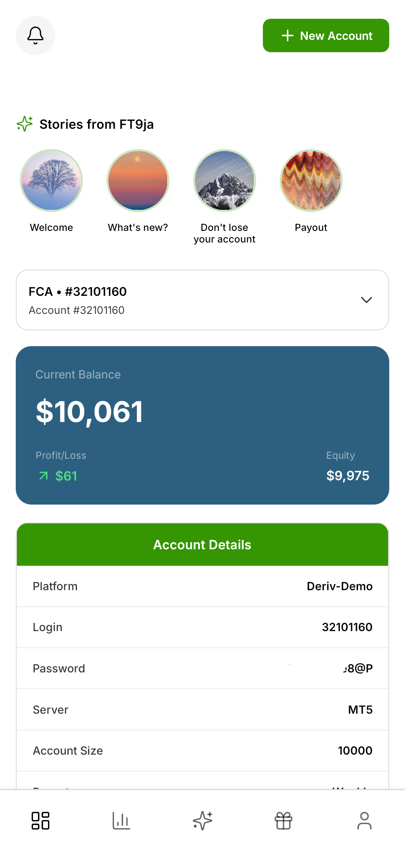Open the Payout story
This screenshot has width=405, height=868.
[x=311, y=181]
